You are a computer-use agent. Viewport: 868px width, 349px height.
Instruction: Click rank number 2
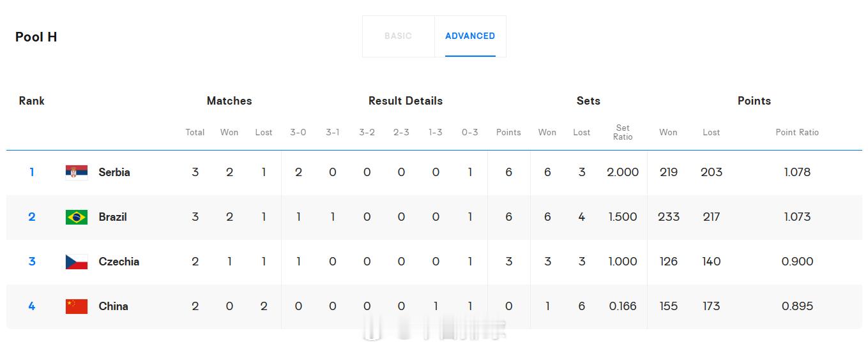tap(32, 217)
